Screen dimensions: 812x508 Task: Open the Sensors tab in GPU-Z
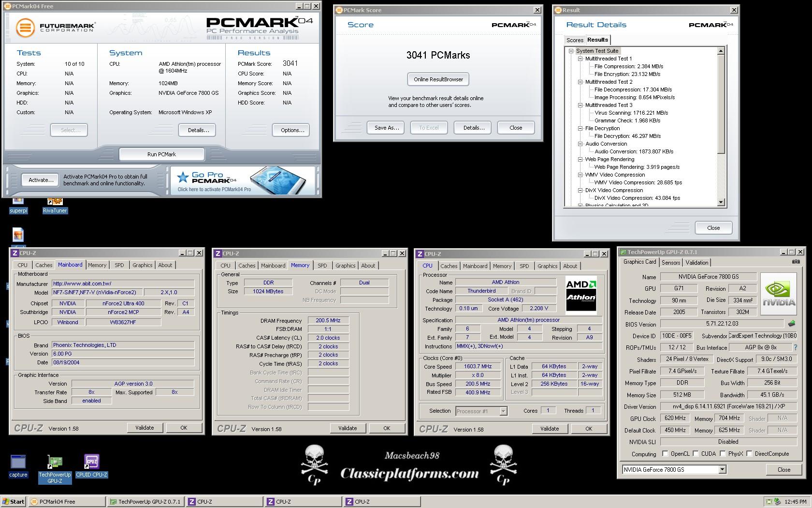click(x=671, y=263)
